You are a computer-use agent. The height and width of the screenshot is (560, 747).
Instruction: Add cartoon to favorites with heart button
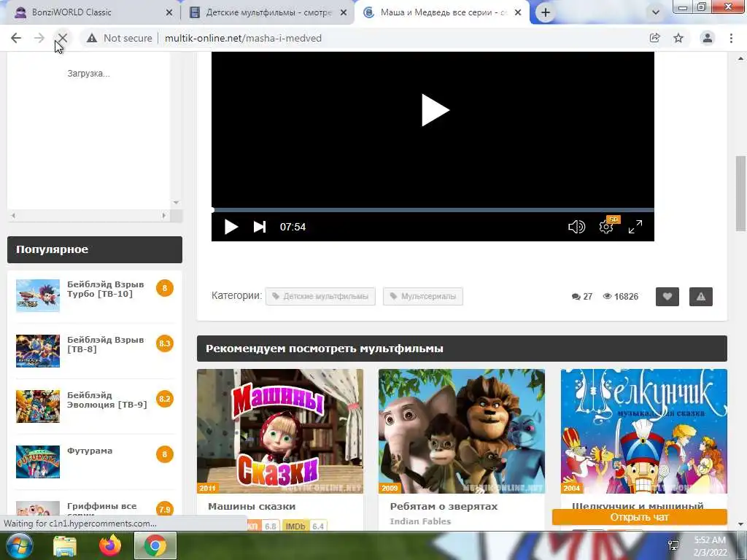[x=667, y=297]
